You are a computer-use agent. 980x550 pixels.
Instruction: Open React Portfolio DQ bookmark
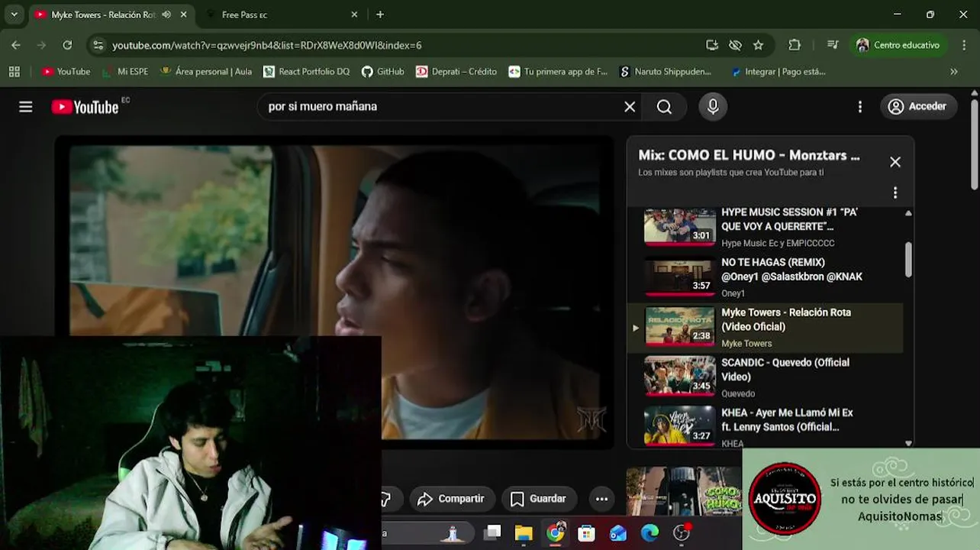point(306,72)
